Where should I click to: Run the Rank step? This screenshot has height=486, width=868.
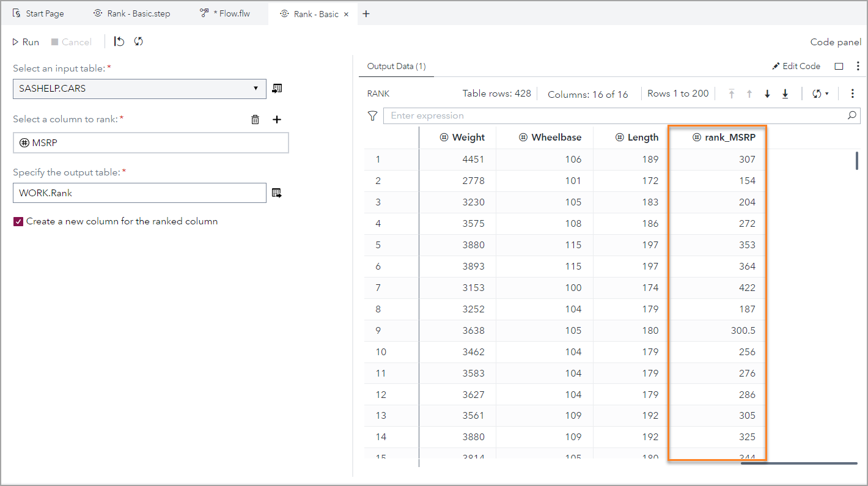click(25, 42)
